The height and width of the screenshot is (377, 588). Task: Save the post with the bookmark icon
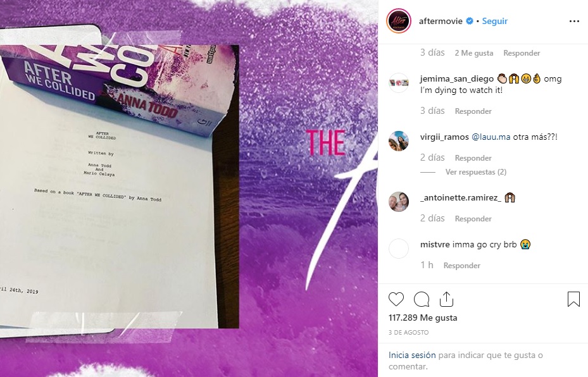(573, 299)
